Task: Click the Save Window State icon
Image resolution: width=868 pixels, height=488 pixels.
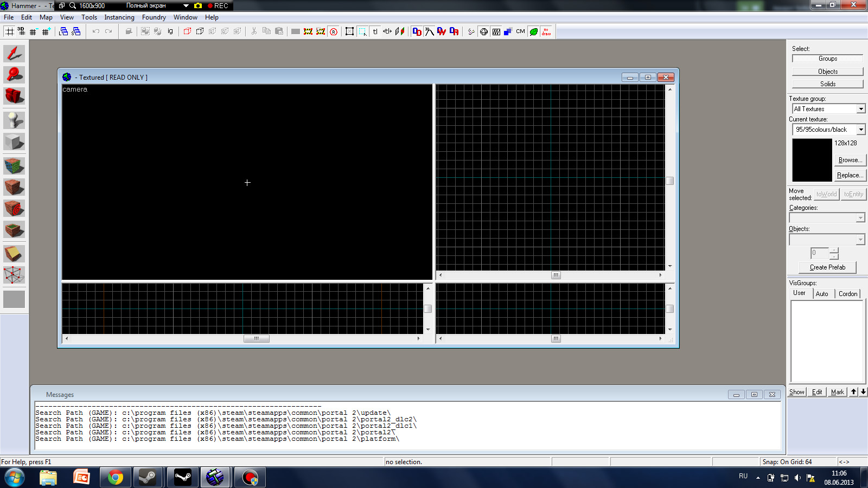Action: pyautogui.click(x=76, y=31)
